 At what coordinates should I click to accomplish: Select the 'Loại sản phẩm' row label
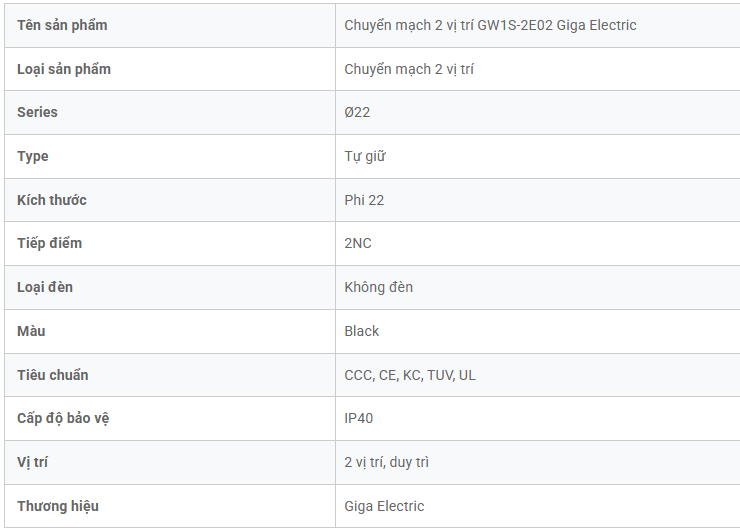[x=64, y=69]
